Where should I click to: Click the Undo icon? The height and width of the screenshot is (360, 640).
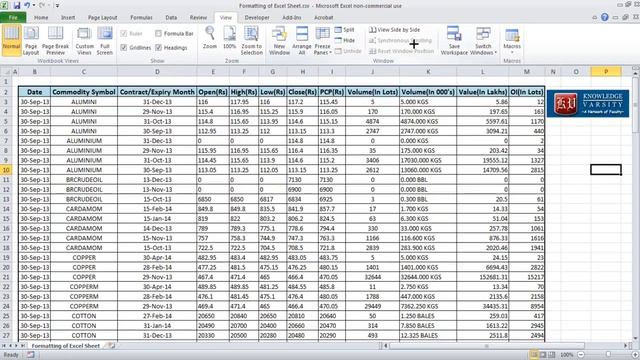click(27, 6)
